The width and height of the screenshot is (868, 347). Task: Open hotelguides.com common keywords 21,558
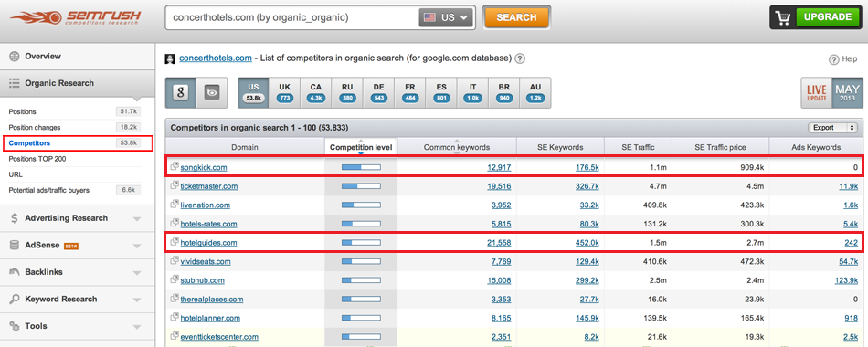pos(499,242)
